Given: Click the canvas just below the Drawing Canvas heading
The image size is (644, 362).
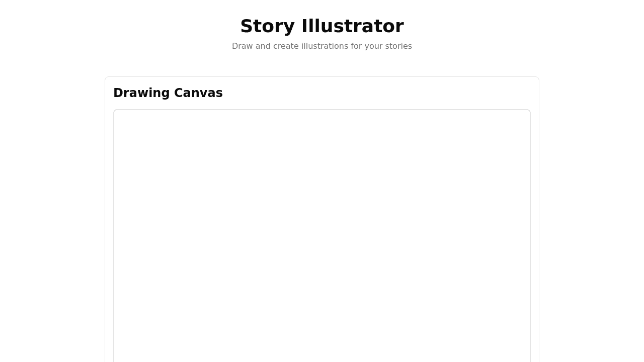Looking at the screenshot, I should point(168,121).
